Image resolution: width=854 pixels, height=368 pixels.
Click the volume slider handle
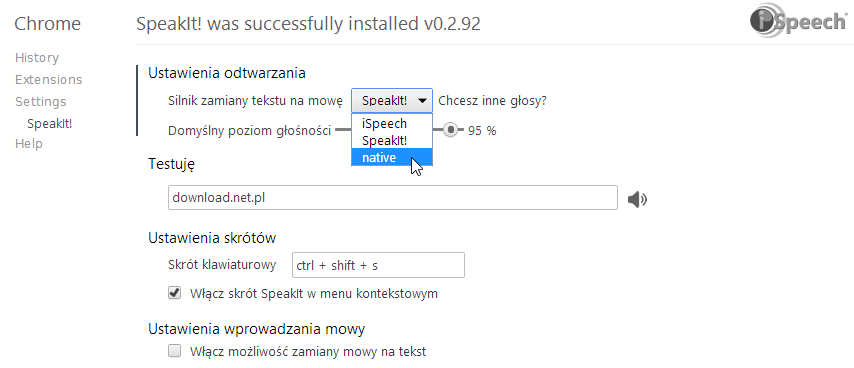(x=450, y=130)
